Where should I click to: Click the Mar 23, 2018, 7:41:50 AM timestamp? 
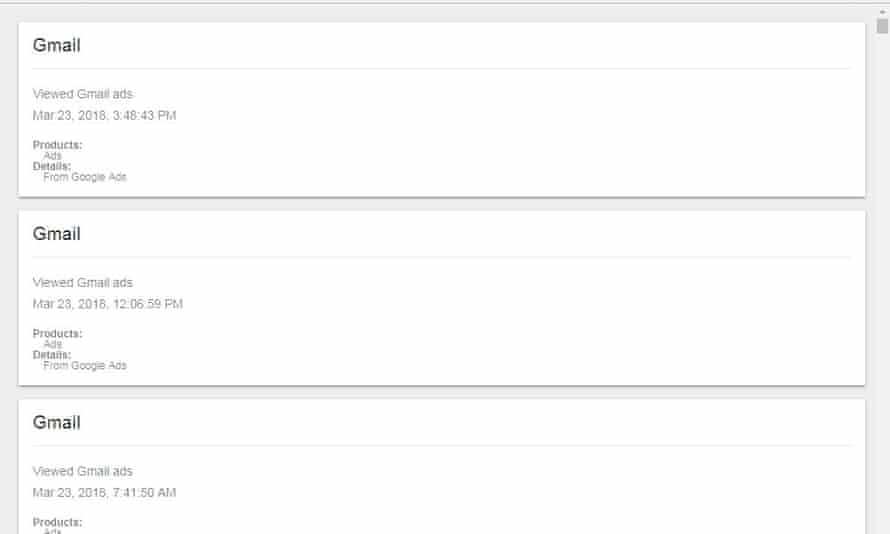104,493
